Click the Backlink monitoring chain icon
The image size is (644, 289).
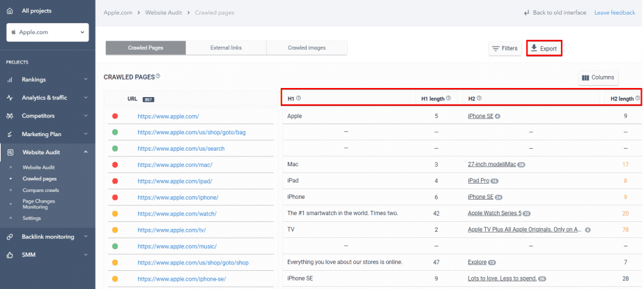pyautogui.click(x=10, y=237)
